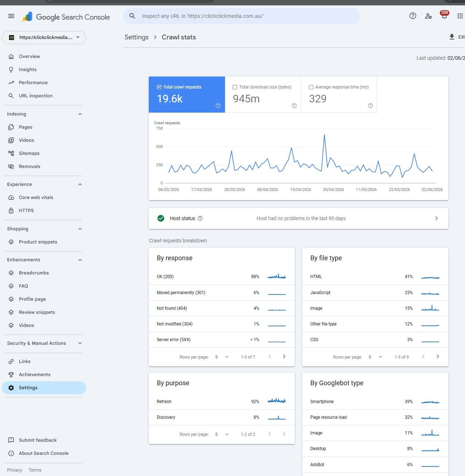Open the Discovery purpose row
Image resolution: width=465 pixels, height=476 pixels.
pyautogui.click(x=221, y=417)
